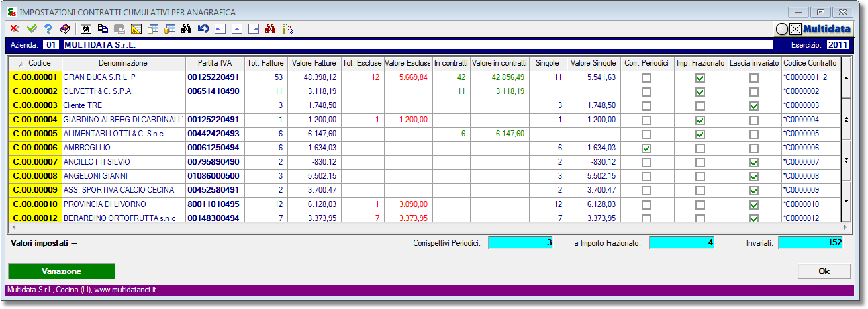Click the Denominazione column header
868x309 pixels.
[x=124, y=63]
